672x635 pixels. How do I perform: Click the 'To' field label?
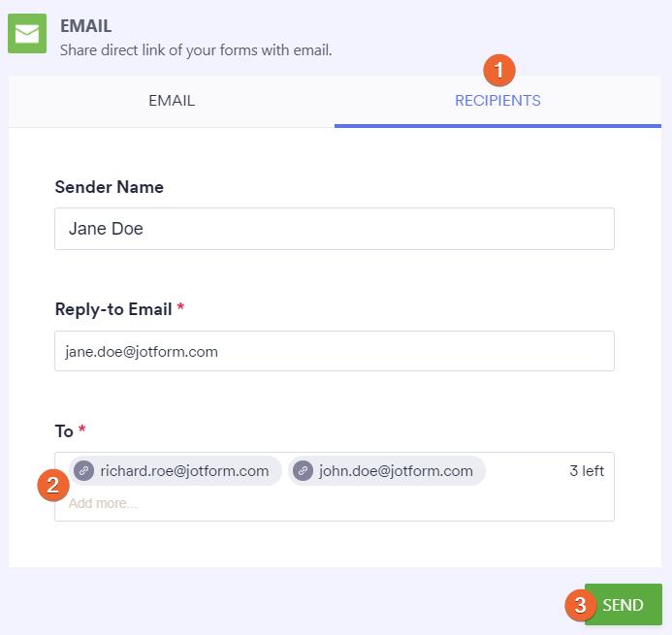(x=64, y=430)
